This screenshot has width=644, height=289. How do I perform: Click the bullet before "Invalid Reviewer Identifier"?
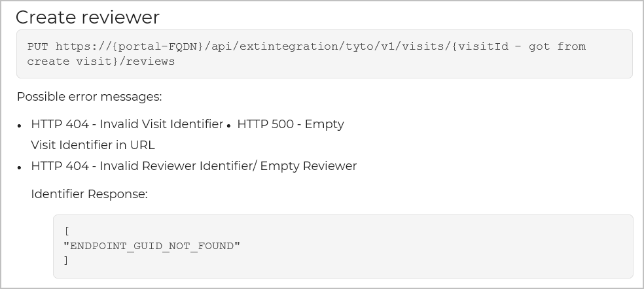(x=21, y=167)
